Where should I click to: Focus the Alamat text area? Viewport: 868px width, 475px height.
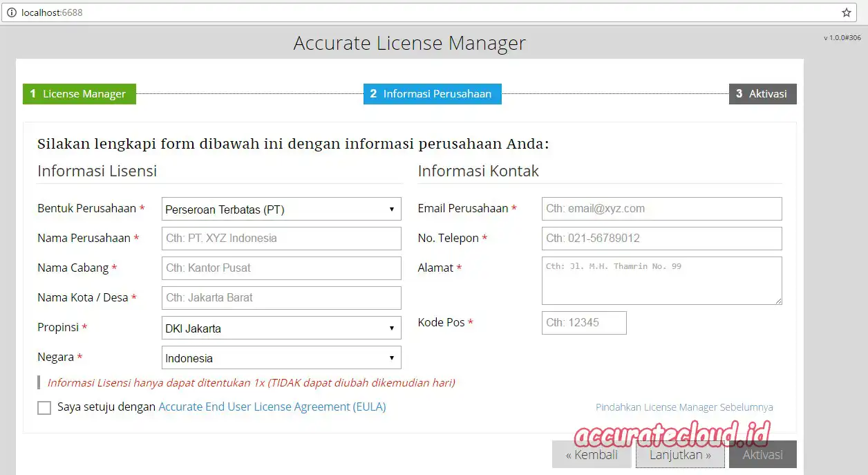662,281
